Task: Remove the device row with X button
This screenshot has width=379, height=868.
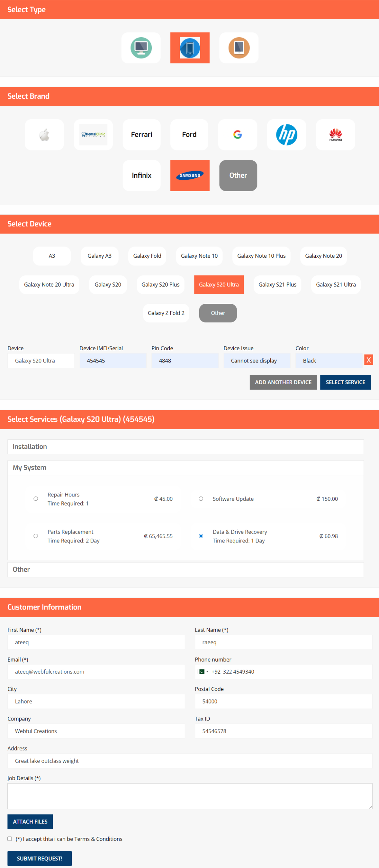Action: coord(369,360)
